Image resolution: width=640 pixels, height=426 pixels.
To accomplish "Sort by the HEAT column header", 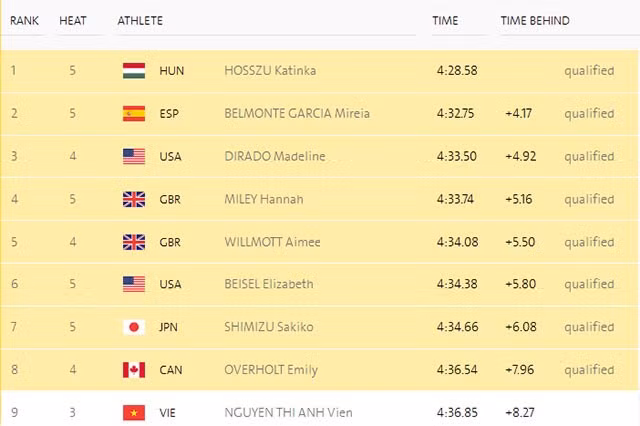I will 73,21.
